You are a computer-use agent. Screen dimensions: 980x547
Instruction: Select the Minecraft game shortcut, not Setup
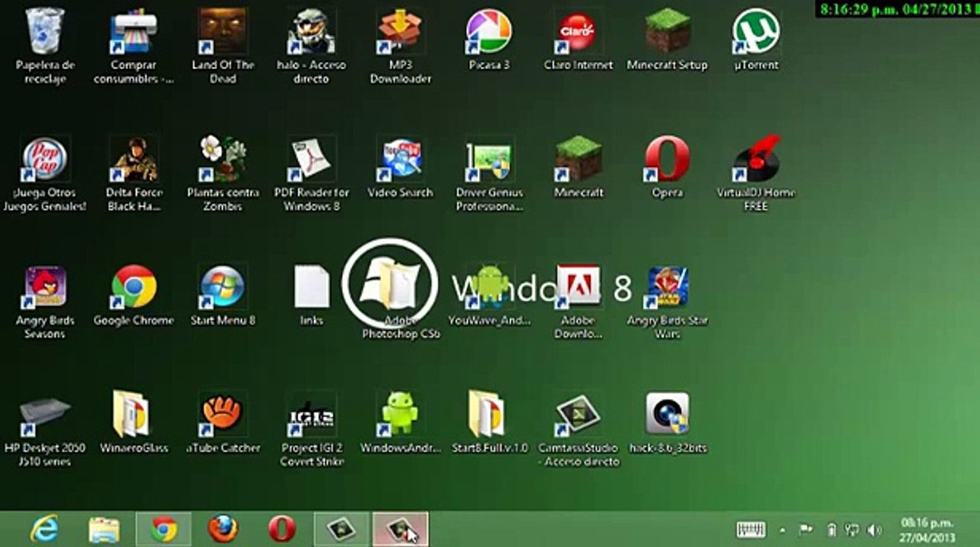click(x=579, y=167)
